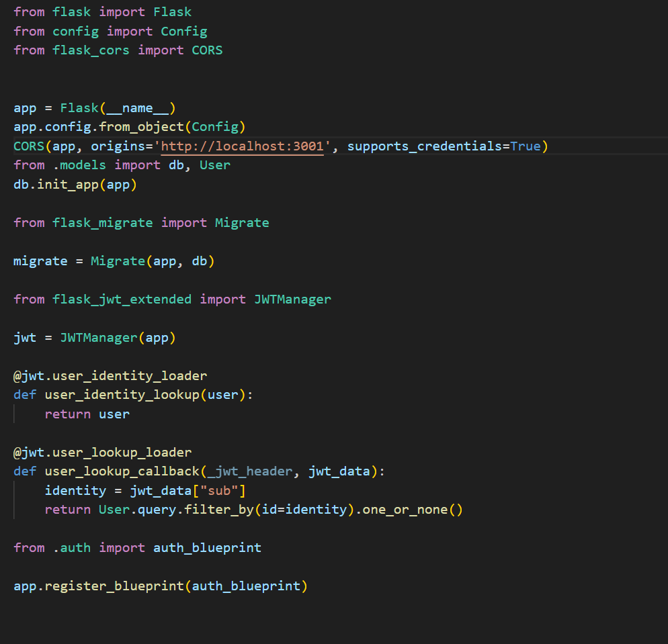Click the supports_credentials parameter name
The width and height of the screenshot is (668, 644).
[425, 146]
